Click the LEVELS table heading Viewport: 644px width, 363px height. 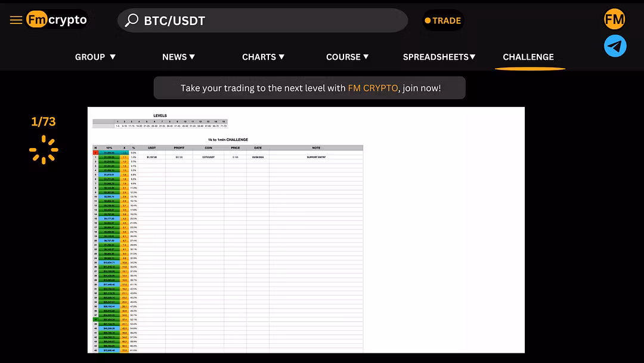pyautogui.click(x=160, y=116)
